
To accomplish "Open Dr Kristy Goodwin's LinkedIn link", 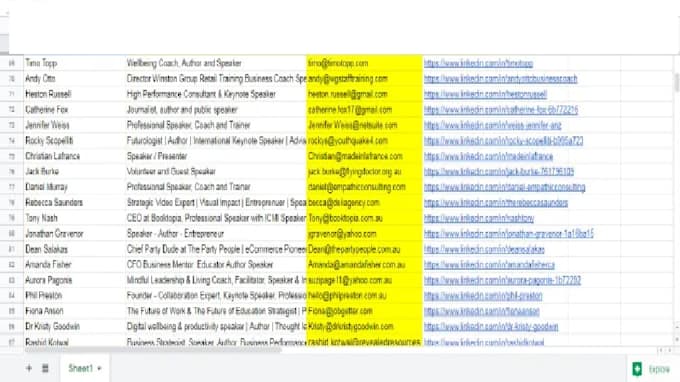I will pos(491,326).
